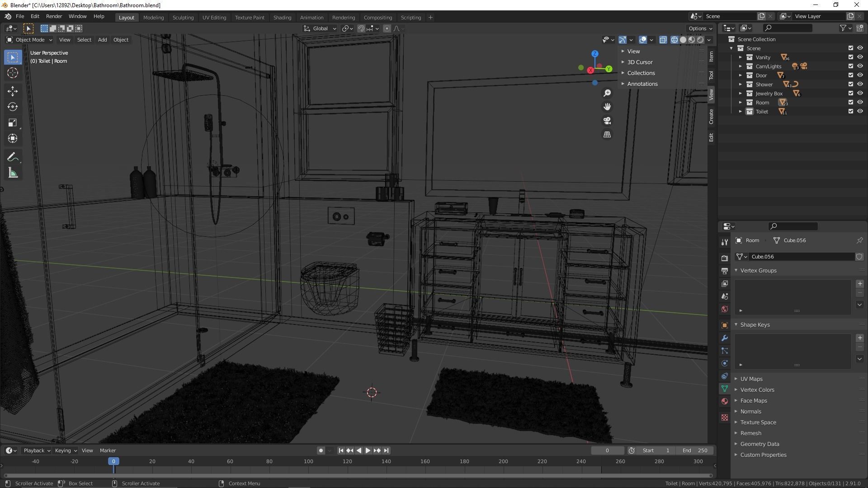Open the View Layer properties tab
868x488 pixels.
(x=725, y=284)
